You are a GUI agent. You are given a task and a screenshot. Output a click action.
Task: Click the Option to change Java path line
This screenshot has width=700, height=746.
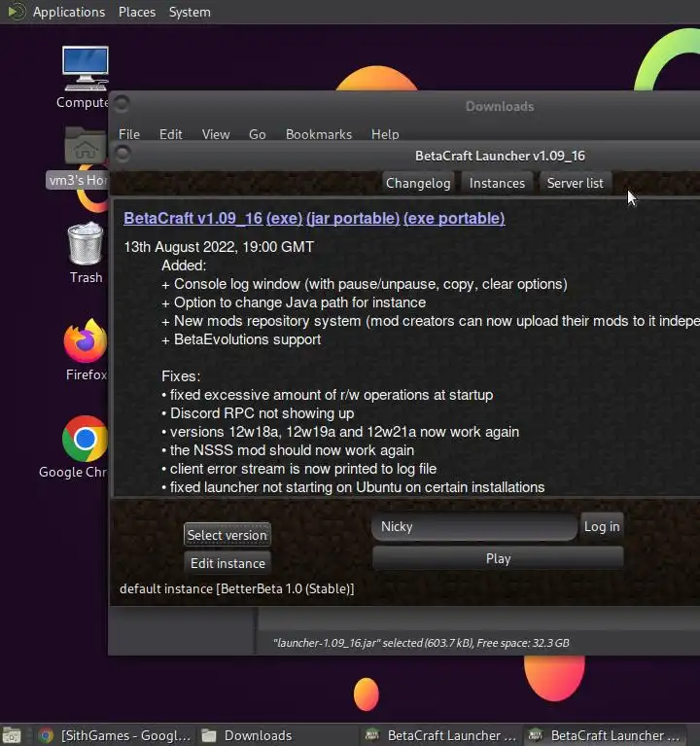tap(294, 302)
